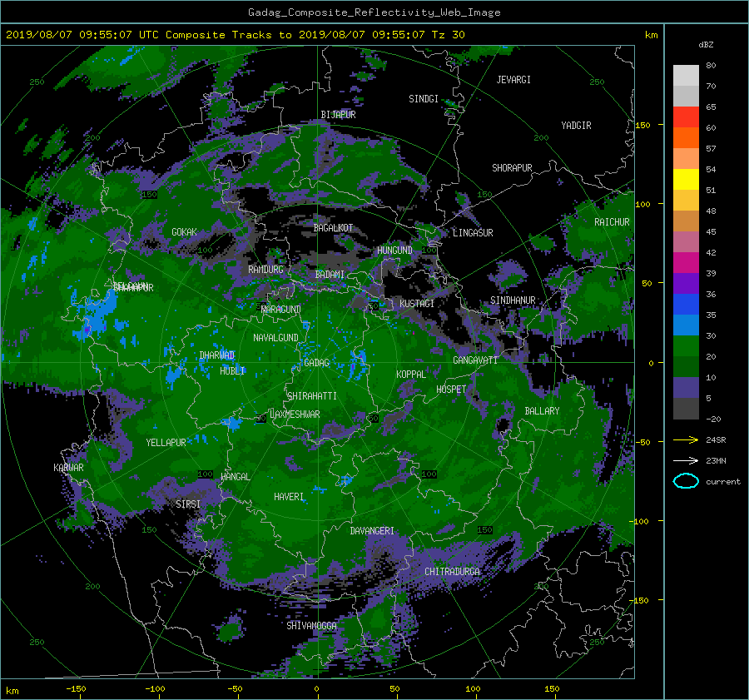Viewport: 749px width, 700px height.
Task: Click the GANGAVATI city label
Action: coord(475,360)
